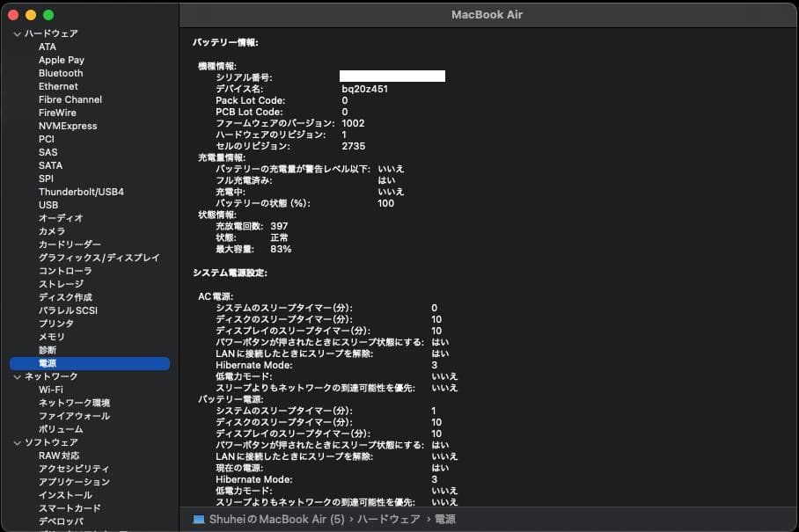Click the システム電源設定 heading
Image resolution: width=799 pixels, height=532 pixels.
230,273
